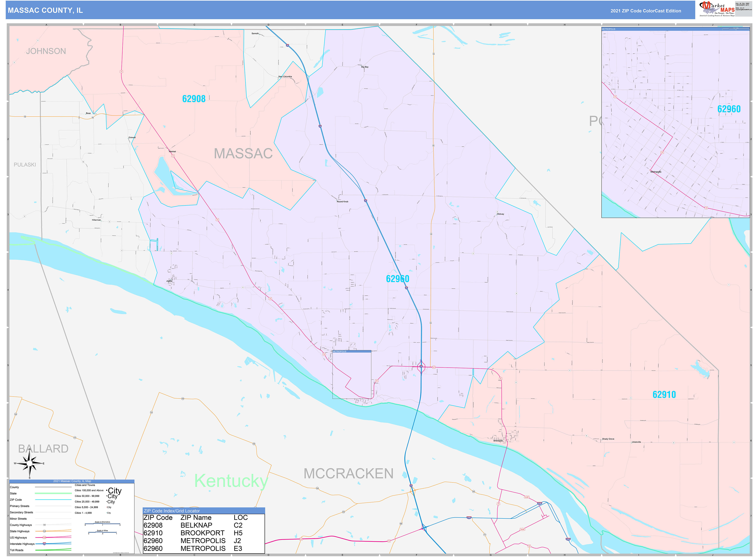
Task: Click the US Highways shield symbol
Action: point(44,538)
